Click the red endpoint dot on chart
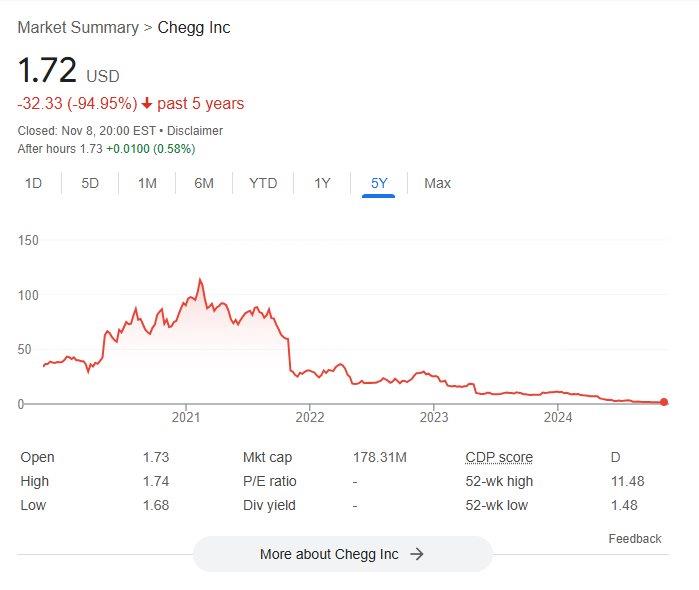This screenshot has width=699, height=590. tap(664, 403)
